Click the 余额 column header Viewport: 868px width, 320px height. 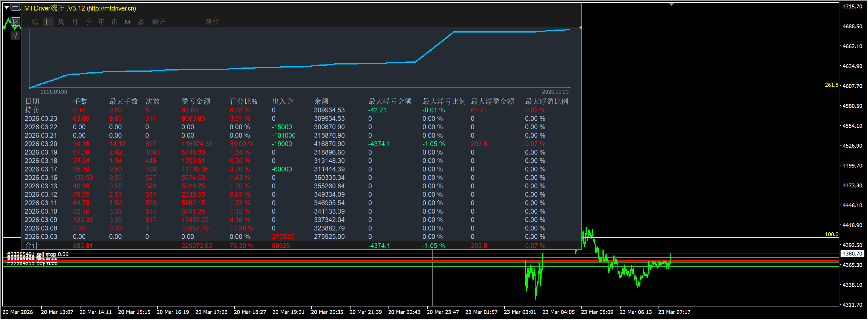click(322, 101)
